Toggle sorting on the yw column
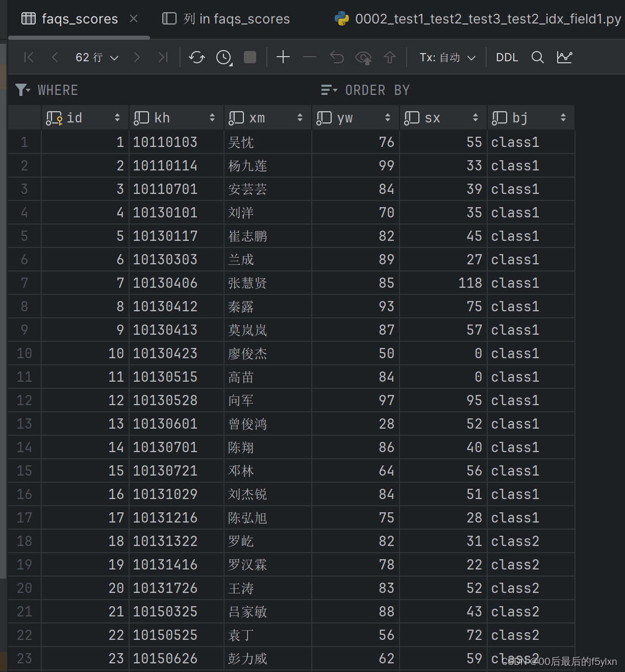The height and width of the screenshot is (672, 625). tap(388, 117)
